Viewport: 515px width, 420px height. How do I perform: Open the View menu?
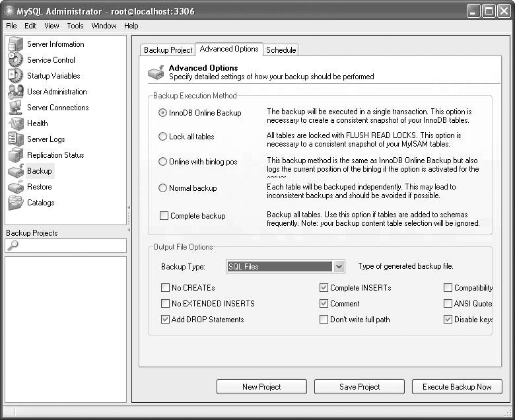51,26
